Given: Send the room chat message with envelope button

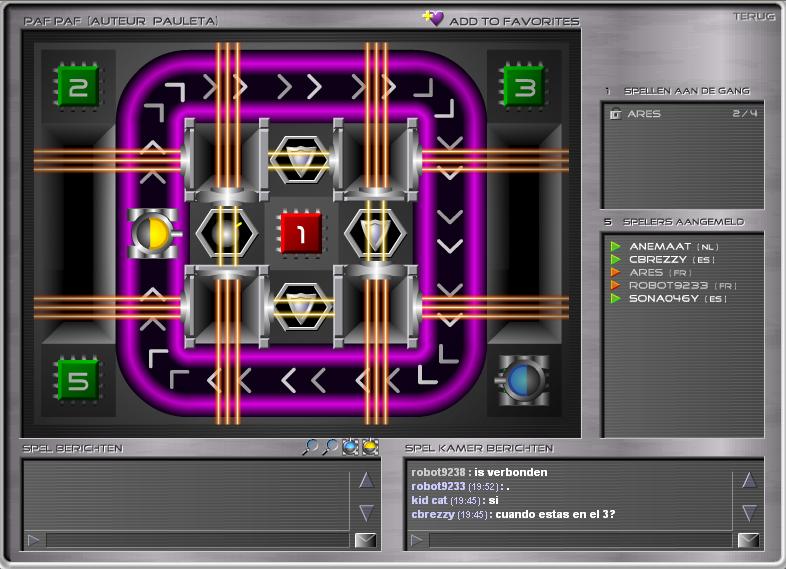Looking at the screenshot, I should click(748, 540).
